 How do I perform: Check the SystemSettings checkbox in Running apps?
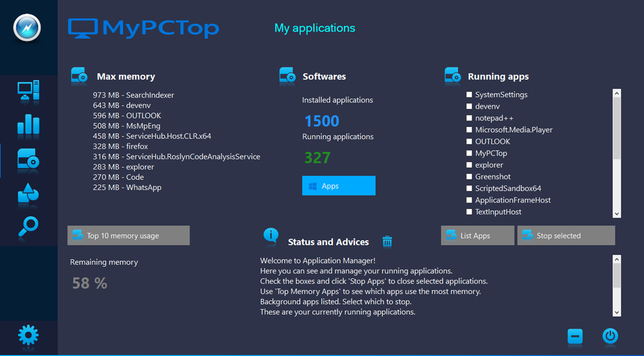[469, 94]
